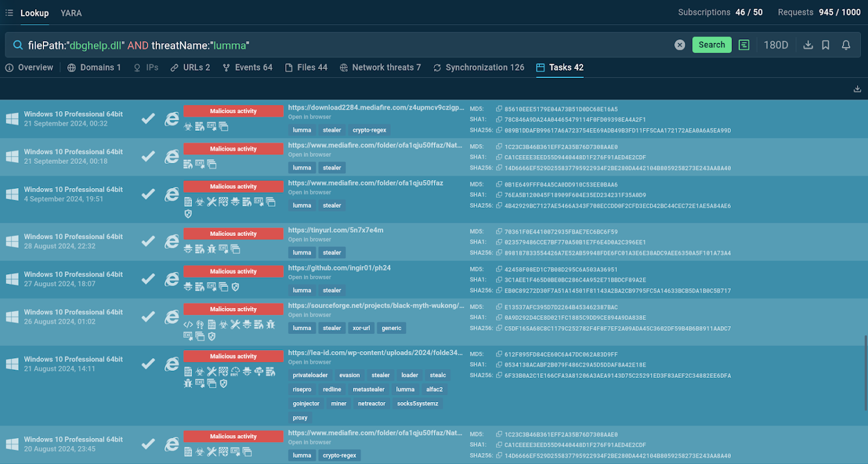Copy SHA1 3C1AEE1F465D0BE0BC286C4A952E71BBDCF89A2E
This screenshot has height=464, width=868.
[x=499, y=280]
